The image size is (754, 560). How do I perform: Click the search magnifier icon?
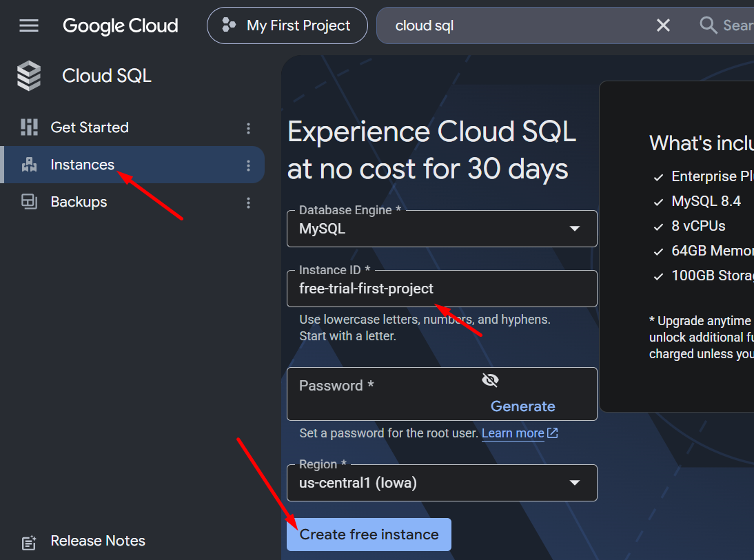(709, 25)
